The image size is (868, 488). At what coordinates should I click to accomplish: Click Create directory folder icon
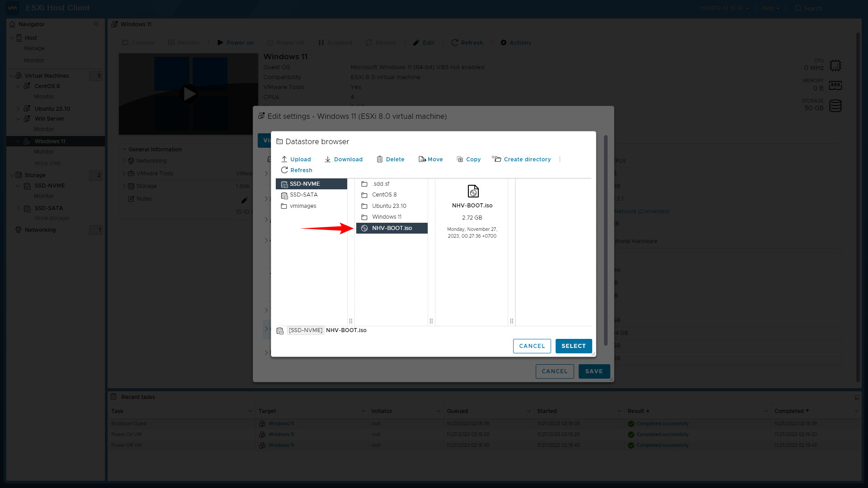pos(496,159)
